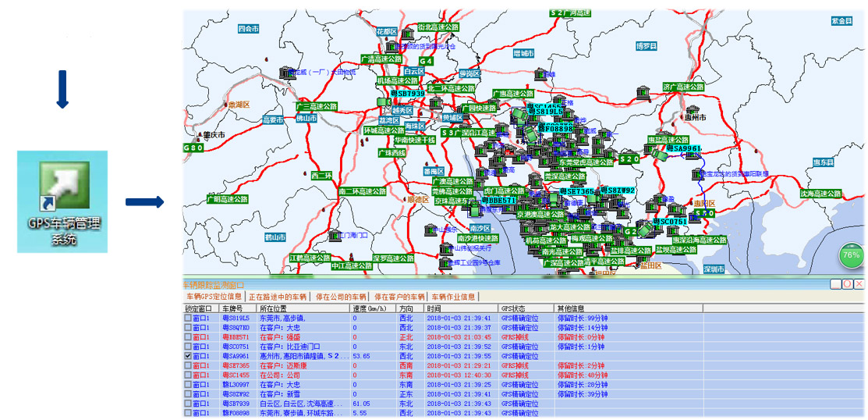Open the 停在公司的车辆 tab

pos(342,297)
